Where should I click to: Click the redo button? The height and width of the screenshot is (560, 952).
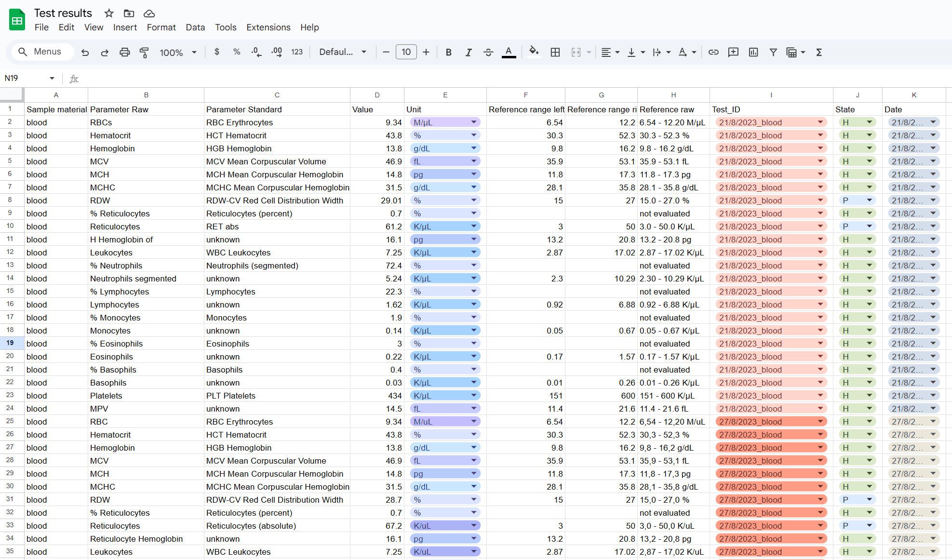[105, 52]
